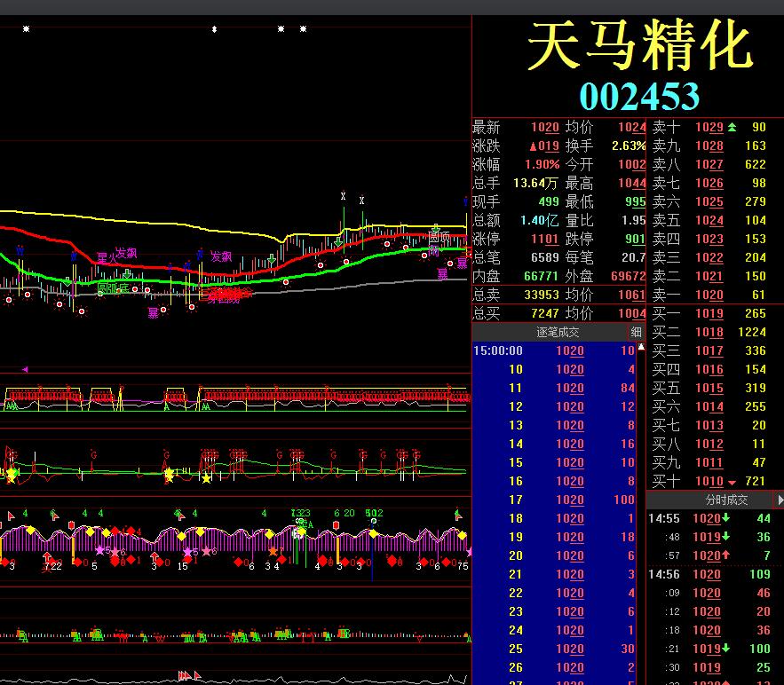Select the tick row 17 with volume 100
The width and height of the screenshot is (784, 685).
(554, 500)
